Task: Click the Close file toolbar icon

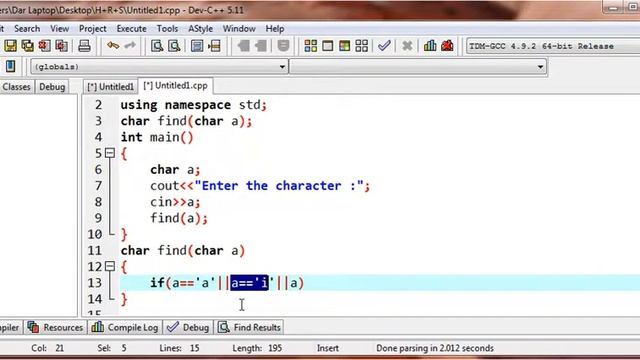Action: (44, 46)
